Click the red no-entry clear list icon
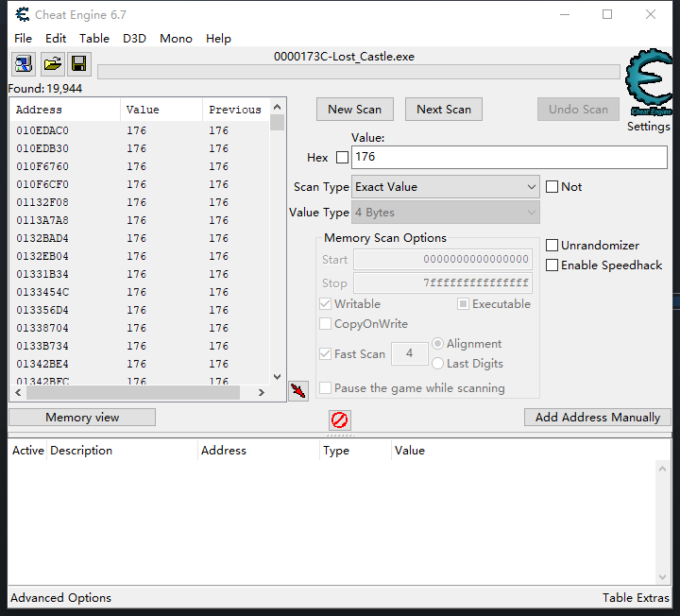Viewport: 680px width, 616px height. (340, 419)
